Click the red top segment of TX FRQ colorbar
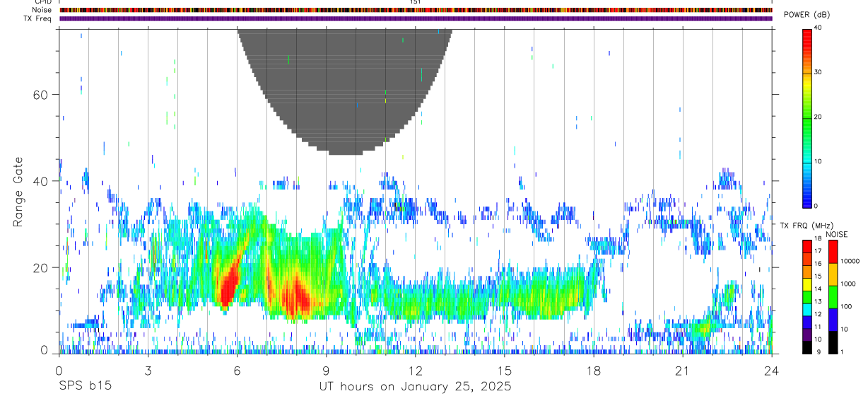This screenshot has width=868, height=401. (807, 246)
